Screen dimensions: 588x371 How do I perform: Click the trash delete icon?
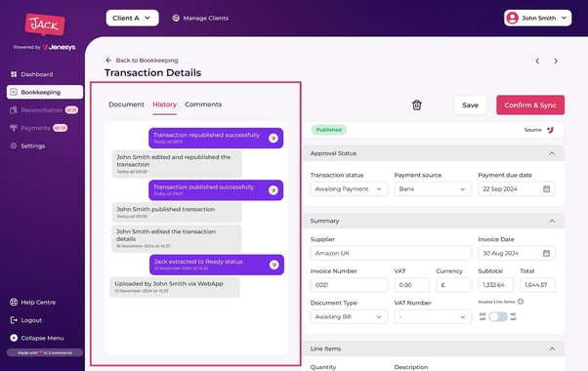click(417, 104)
